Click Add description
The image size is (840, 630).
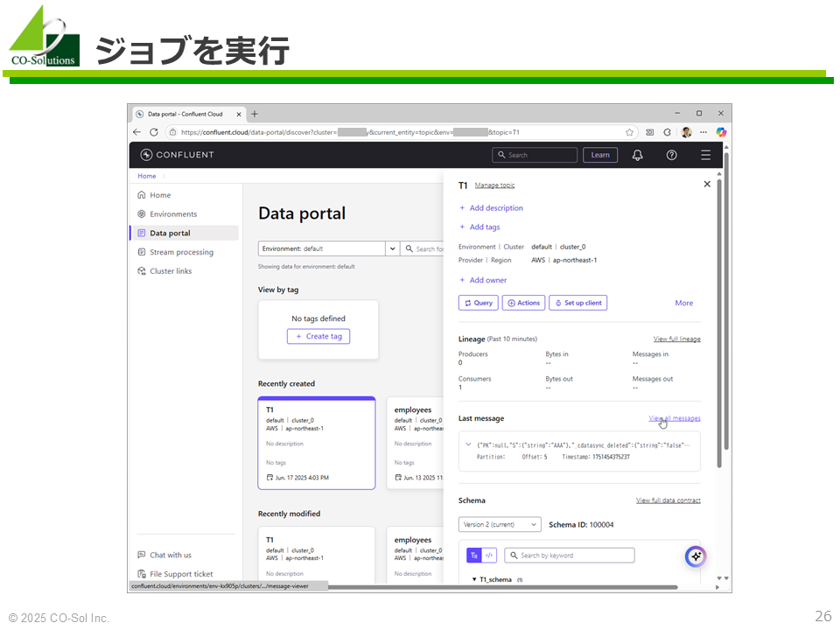(491, 208)
